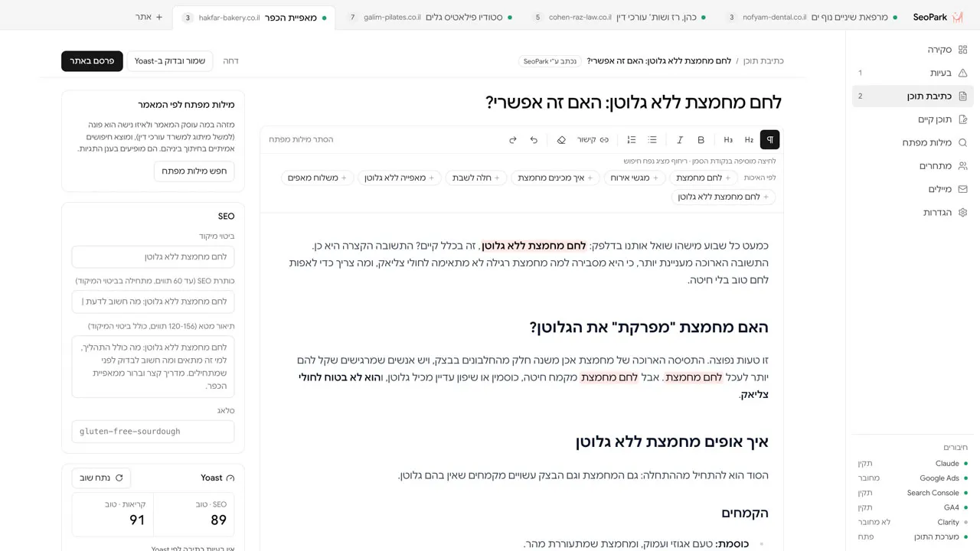
Task: Switch to cohen-raz-law.co.il site tab
Action: (x=619, y=17)
